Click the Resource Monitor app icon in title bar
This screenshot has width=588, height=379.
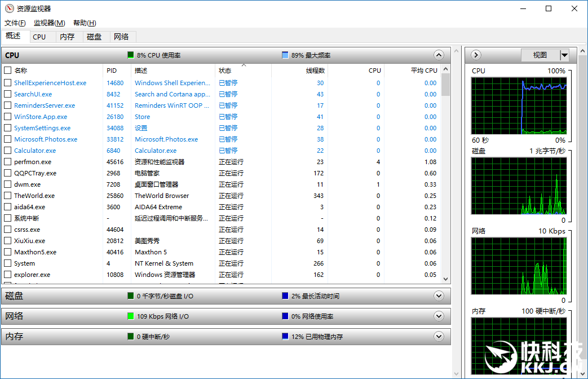[x=9, y=8]
